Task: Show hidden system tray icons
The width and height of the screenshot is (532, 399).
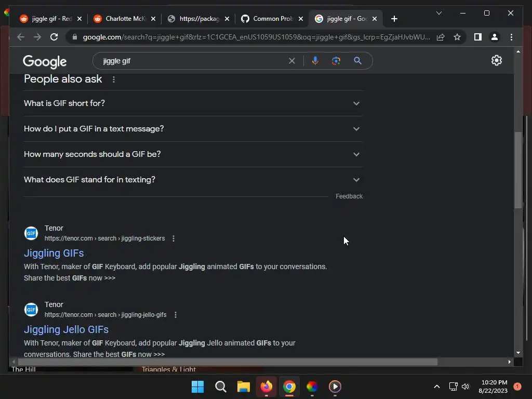Action: coord(437,387)
